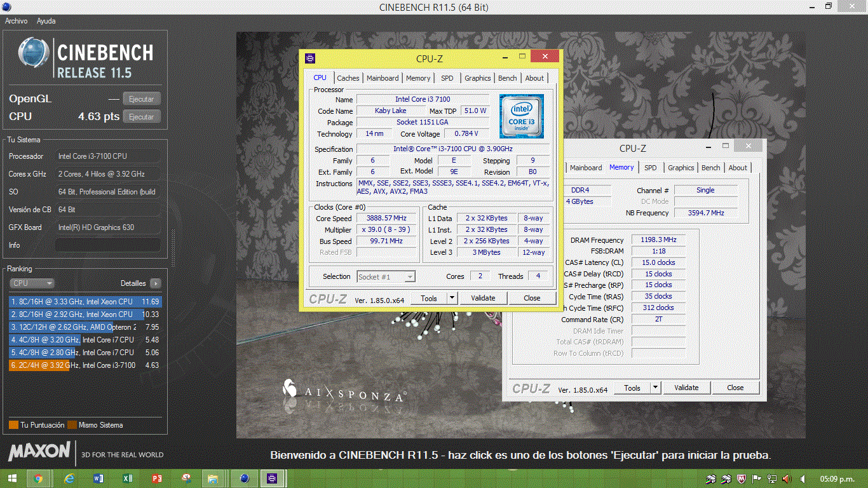The width and height of the screenshot is (868, 488).
Task: Open the Graphics tab in front CPU-Z
Action: (x=478, y=78)
